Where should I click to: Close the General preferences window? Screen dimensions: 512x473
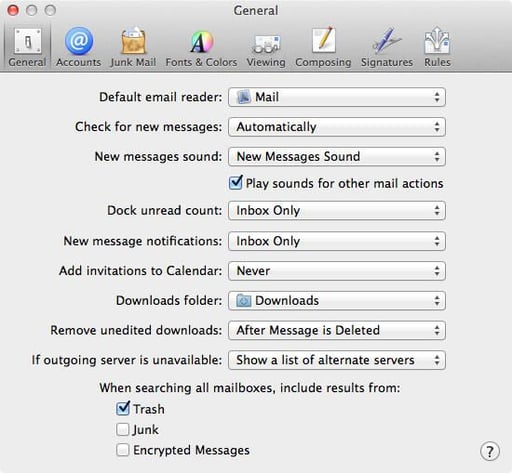coord(13,10)
